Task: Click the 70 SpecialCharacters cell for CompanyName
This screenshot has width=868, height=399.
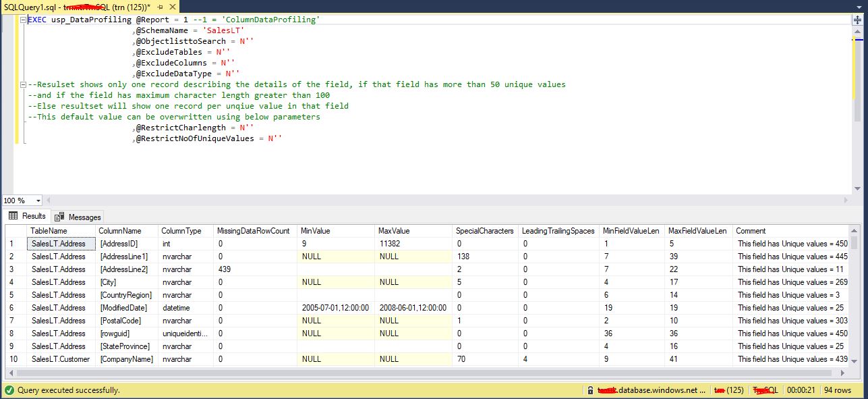Action: click(x=485, y=359)
